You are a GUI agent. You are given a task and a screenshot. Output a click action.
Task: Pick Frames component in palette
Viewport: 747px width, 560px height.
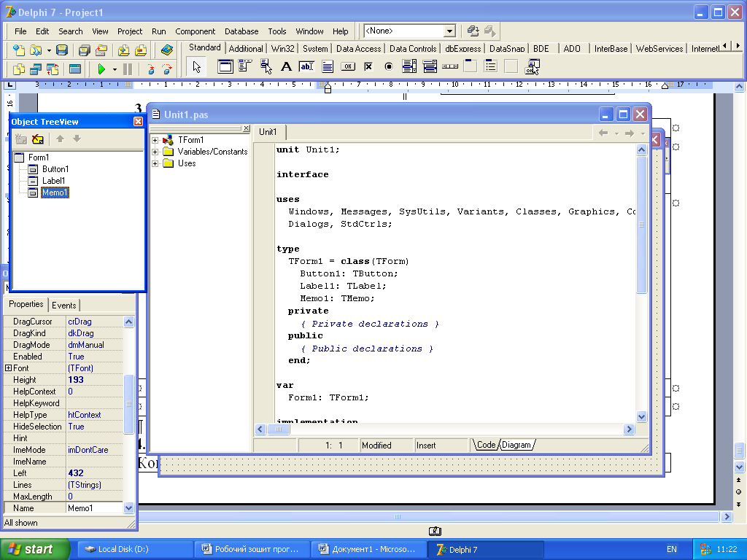(225, 66)
